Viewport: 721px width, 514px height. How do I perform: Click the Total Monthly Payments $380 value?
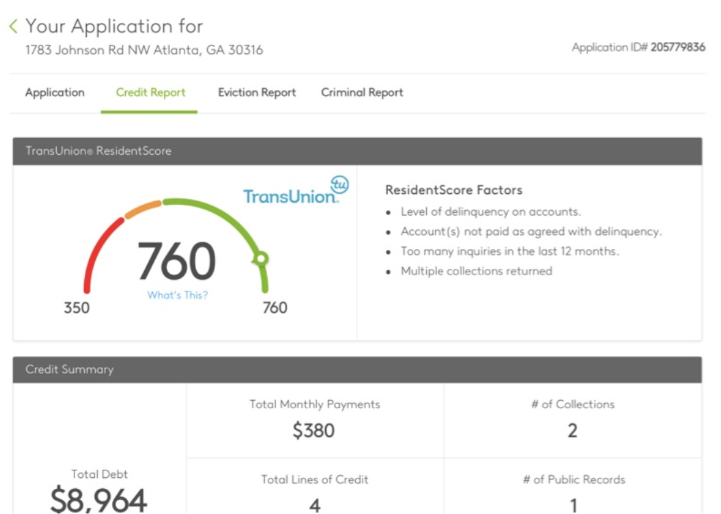[314, 431]
